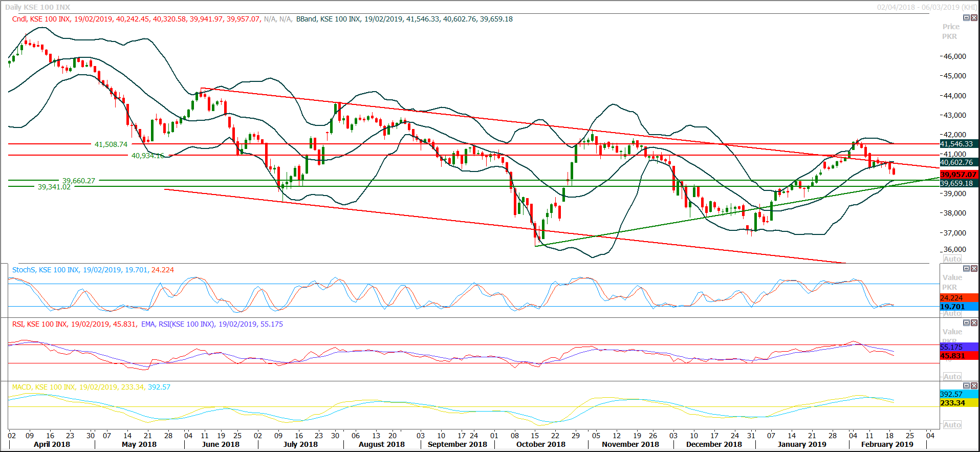Click Auto scale in the MACD panel
980x452 pixels.
tap(952, 425)
